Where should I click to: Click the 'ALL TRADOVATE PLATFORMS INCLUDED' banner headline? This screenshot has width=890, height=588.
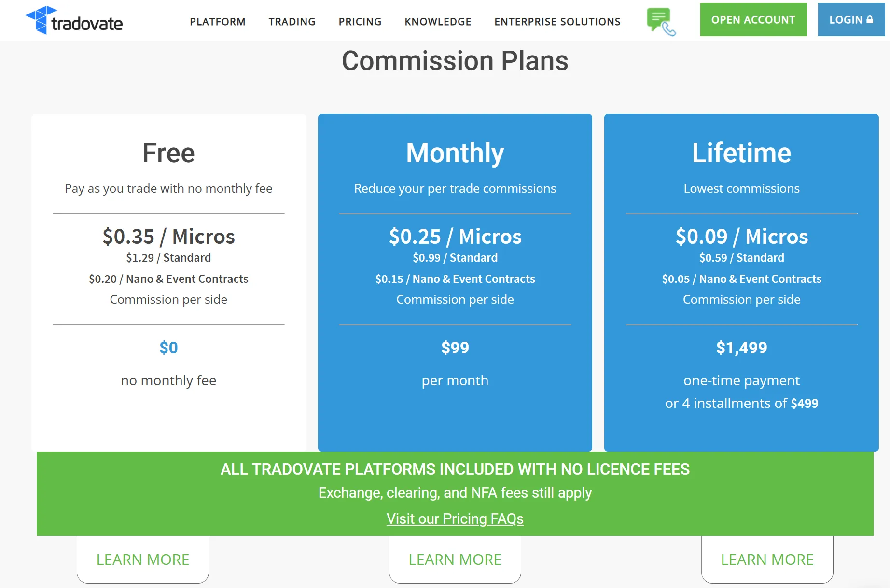(x=455, y=469)
